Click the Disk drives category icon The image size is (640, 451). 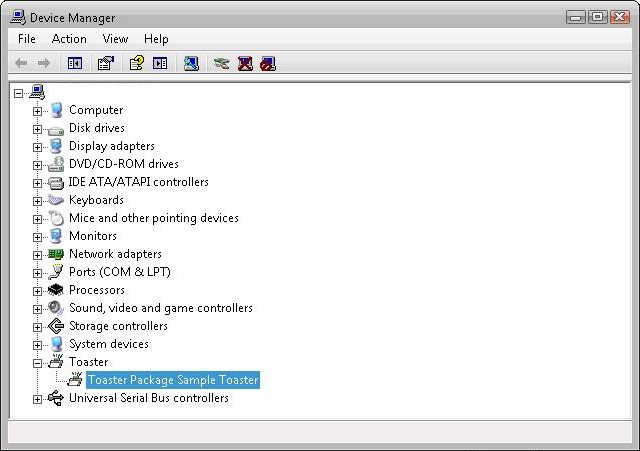[56, 130]
